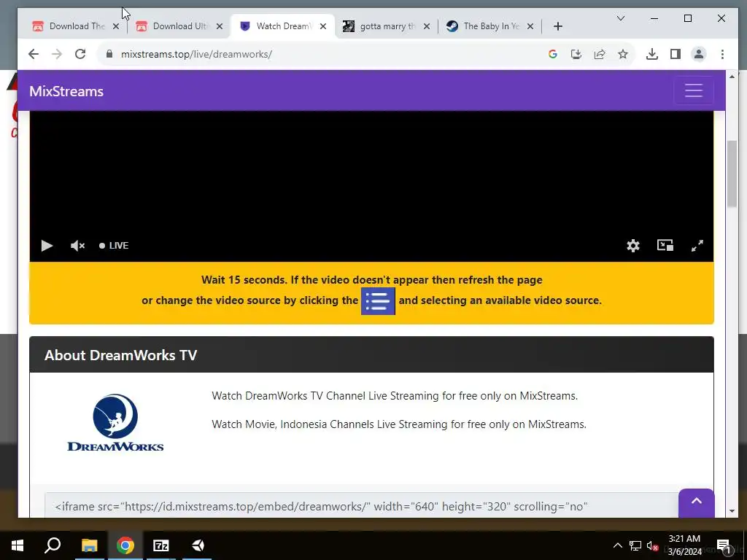Go to MixStreams home logo link
The height and width of the screenshot is (560, 747).
coord(66,91)
